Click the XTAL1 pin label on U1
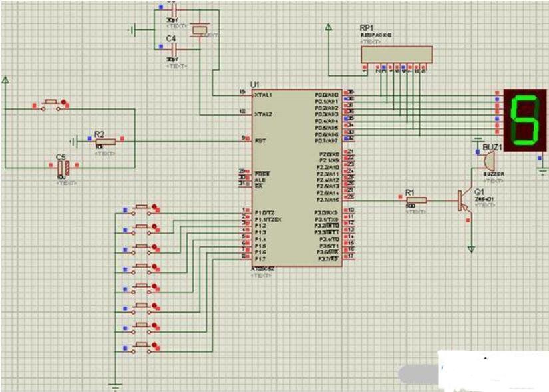 [x=263, y=95]
